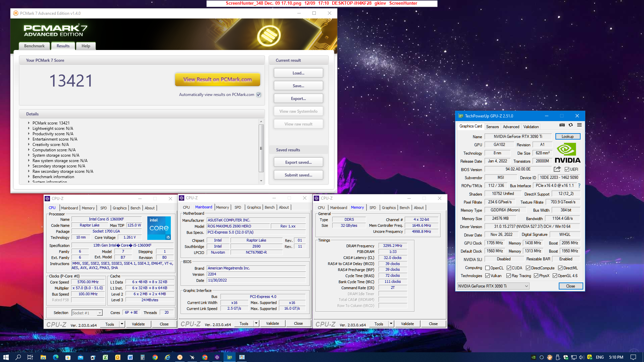Open Internet Explorer from the taskbar

tap(167, 357)
